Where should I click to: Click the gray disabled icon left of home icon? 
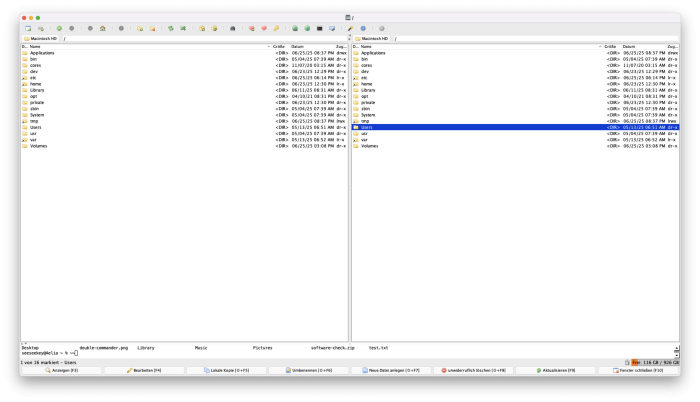pyautogui.click(x=90, y=28)
